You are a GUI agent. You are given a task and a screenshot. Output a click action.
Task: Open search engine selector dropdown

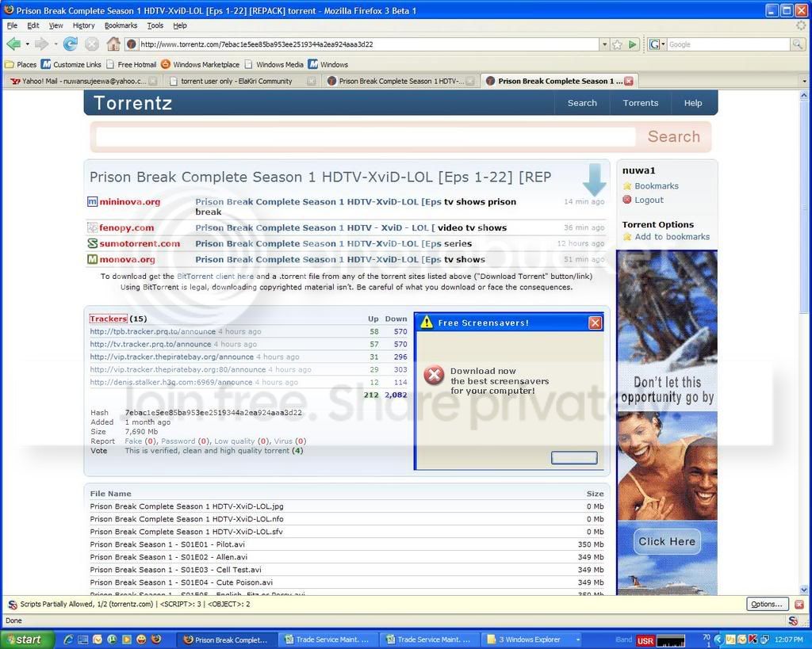(x=664, y=44)
